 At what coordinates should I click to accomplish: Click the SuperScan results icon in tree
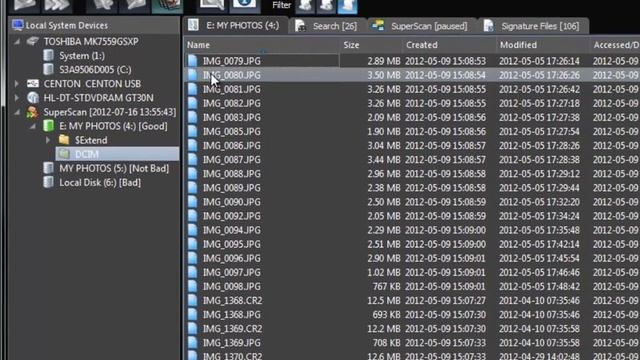[x=32, y=112]
